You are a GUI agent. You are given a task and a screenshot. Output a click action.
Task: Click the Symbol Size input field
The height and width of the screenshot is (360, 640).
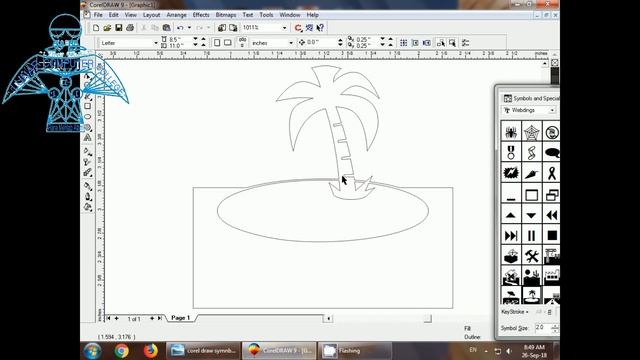pyautogui.click(x=542, y=328)
